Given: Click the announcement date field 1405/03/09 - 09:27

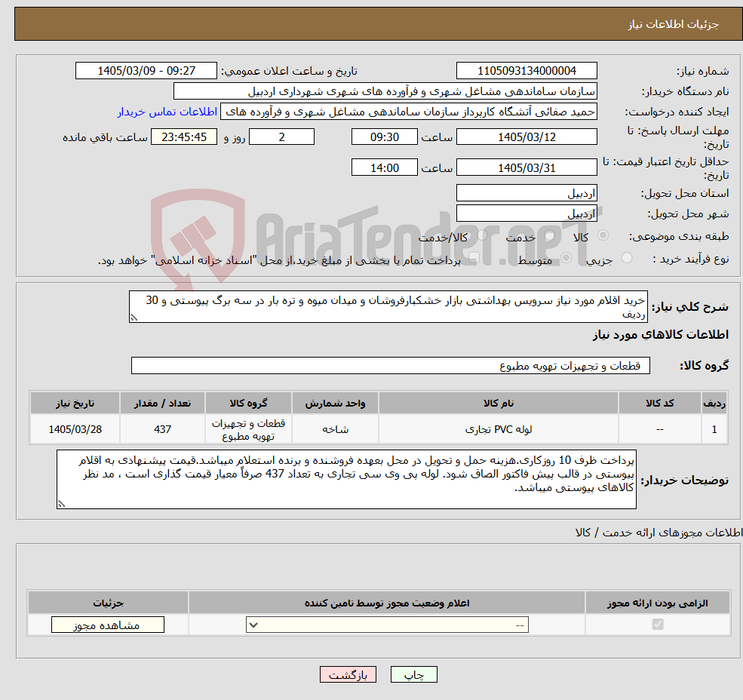Looking at the screenshot, I should pos(146,71).
